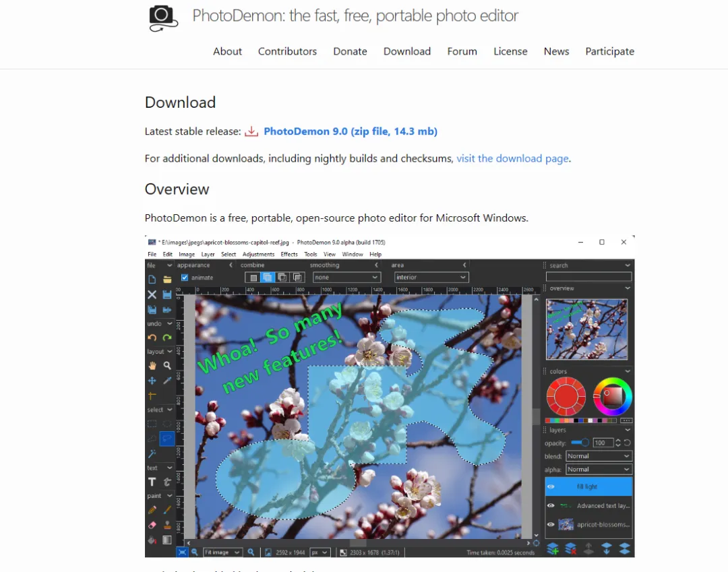Image resolution: width=728 pixels, height=572 pixels.
Task: Collapse the file tool group
Action: (x=169, y=265)
